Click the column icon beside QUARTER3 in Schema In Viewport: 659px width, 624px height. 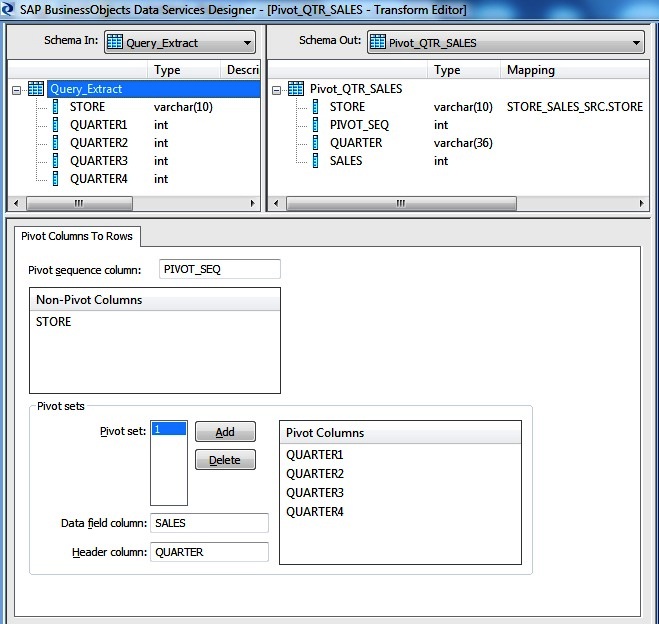(55, 161)
